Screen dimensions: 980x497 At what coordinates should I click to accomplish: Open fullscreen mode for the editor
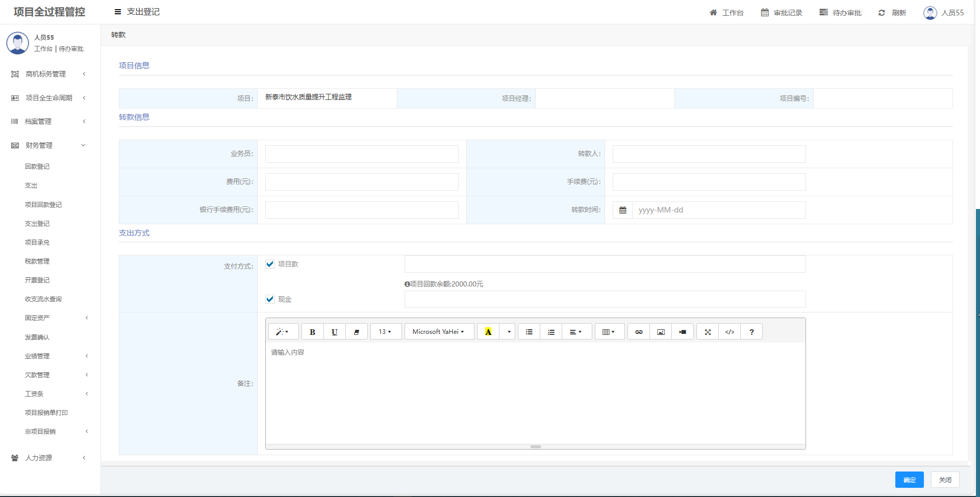tap(708, 332)
